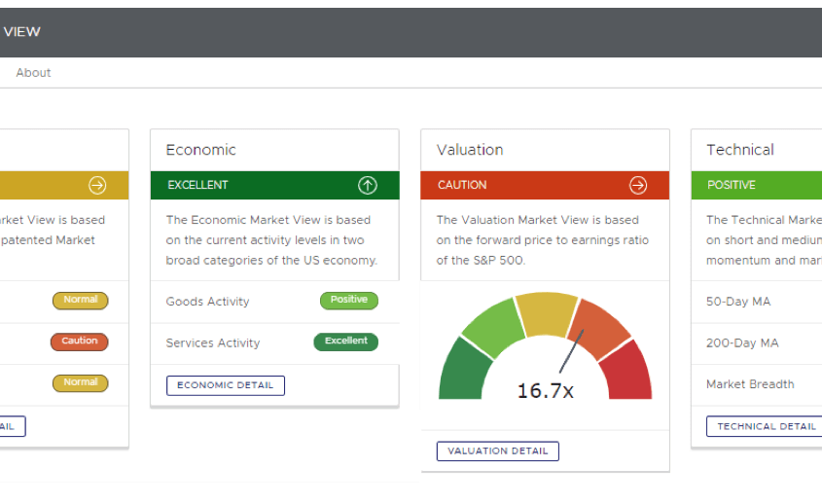
Task: Click the red gauge segment
Action: [x=630, y=375]
